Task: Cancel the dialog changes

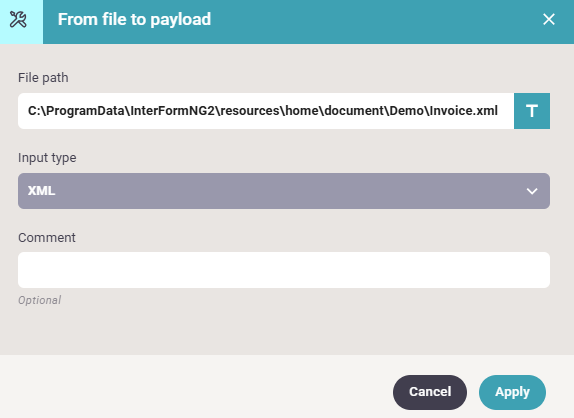Action: pyautogui.click(x=430, y=392)
